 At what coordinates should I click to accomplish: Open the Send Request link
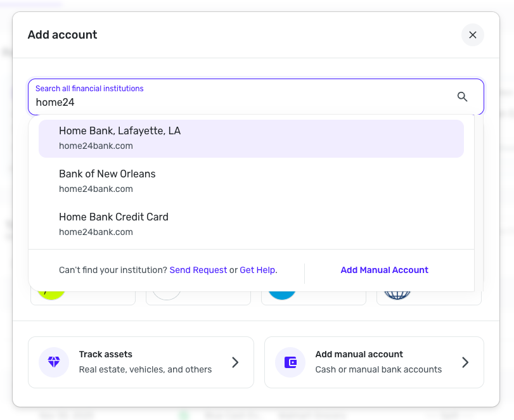[x=198, y=270]
